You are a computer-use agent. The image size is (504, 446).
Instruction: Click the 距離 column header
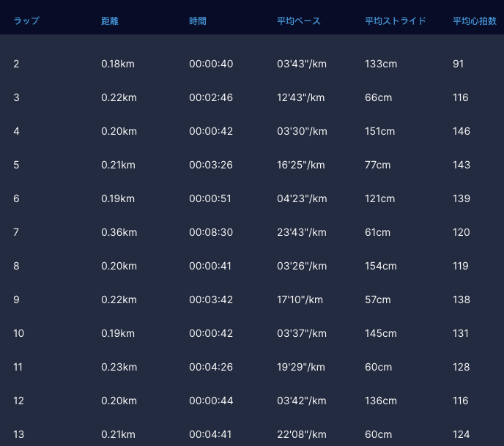click(110, 21)
